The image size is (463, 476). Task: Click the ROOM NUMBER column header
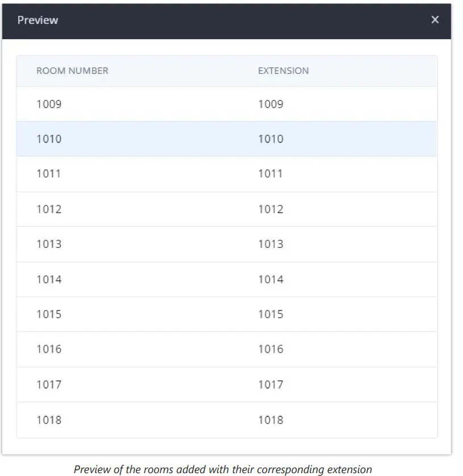pyautogui.click(x=72, y=71)
